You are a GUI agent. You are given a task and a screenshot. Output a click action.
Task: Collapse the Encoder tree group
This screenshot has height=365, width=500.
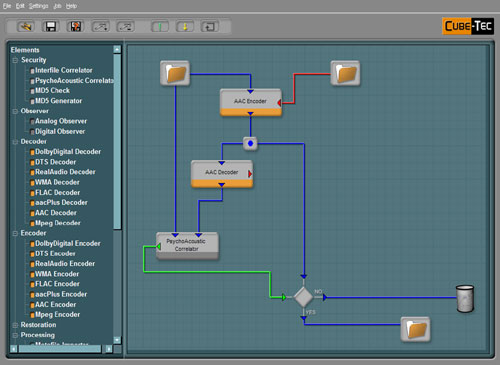coord(15,233)
